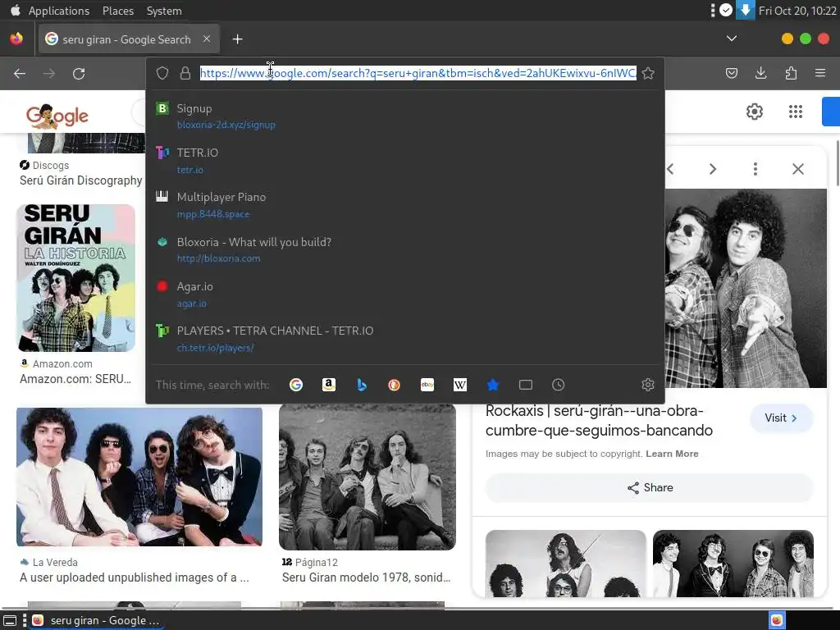Open Amazon.com: SERU result link
This screenshot has width=840, height=630.
(75, 379)
